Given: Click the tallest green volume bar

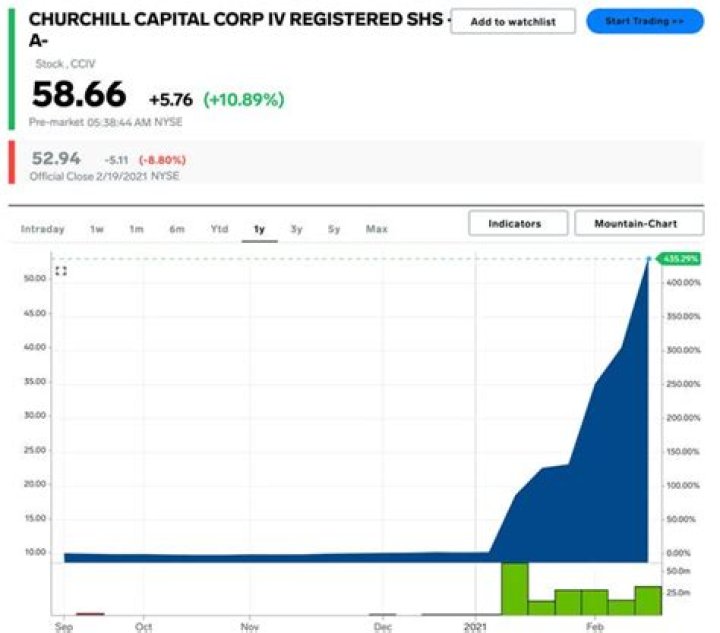Looking at the screenshot, I should point(515,588).
